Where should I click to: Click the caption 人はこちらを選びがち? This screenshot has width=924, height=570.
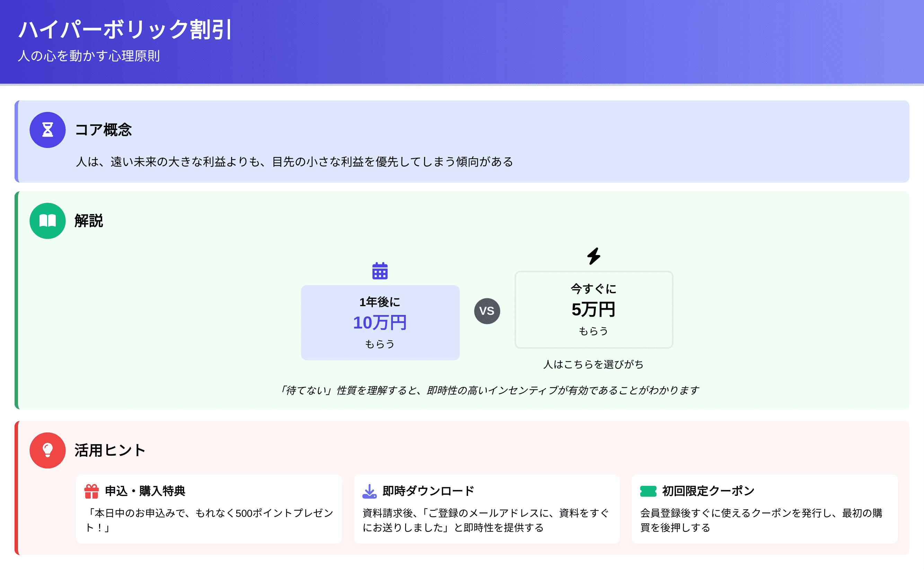(x=593, y=364)
